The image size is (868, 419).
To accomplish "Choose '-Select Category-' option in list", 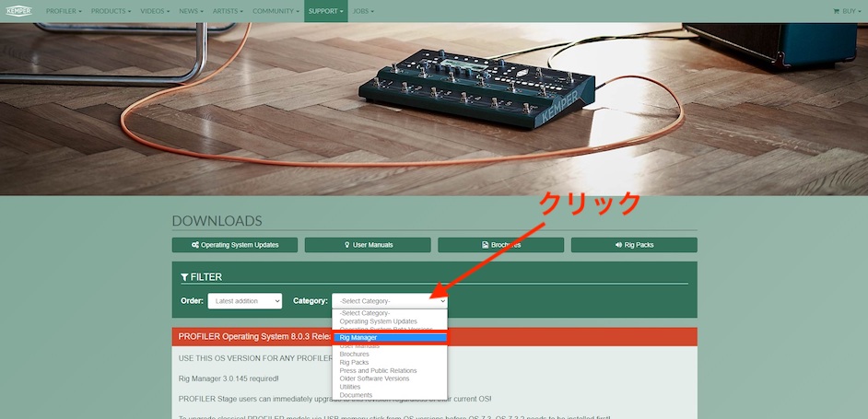I will click(x=390, y=313).
